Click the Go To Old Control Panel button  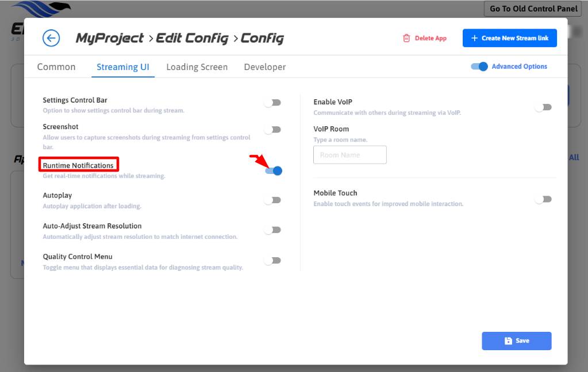point(533,9)
